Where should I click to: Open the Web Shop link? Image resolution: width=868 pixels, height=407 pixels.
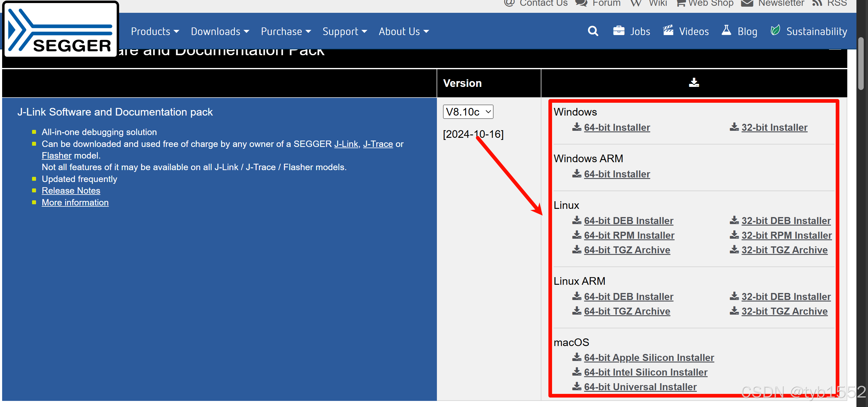711,3
